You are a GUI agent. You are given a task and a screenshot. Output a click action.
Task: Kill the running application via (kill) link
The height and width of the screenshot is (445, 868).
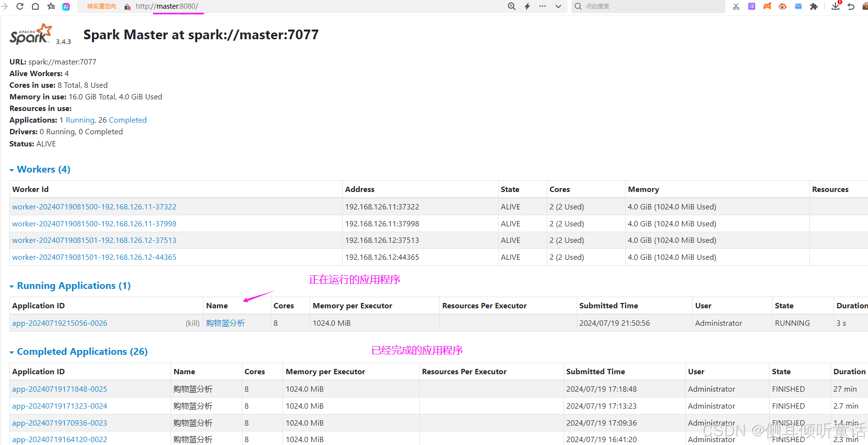(193, 323)
